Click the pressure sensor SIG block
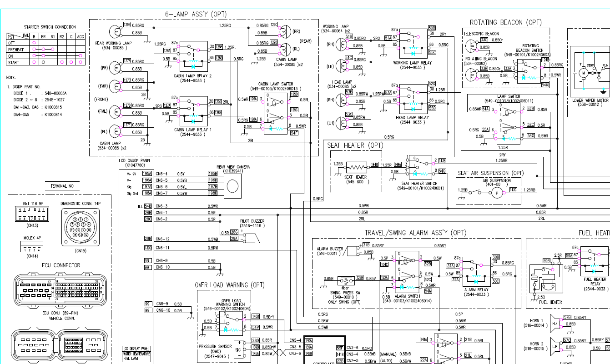The height and width of the screenshot is (364, 610). coord(239,350)
